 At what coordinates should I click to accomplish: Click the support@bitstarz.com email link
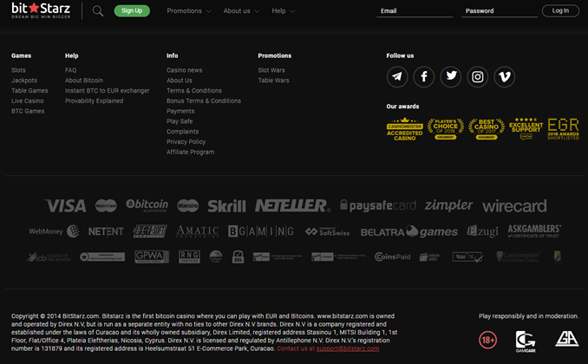click(348, 348)
